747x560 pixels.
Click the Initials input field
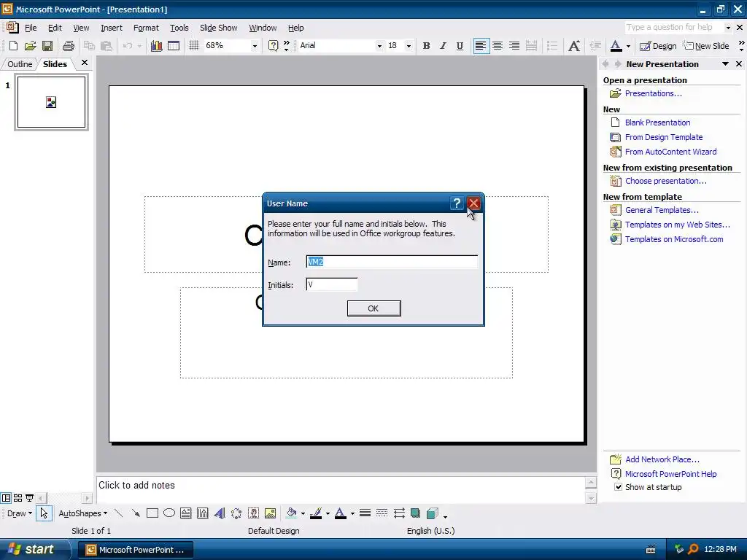pos(332,285)
